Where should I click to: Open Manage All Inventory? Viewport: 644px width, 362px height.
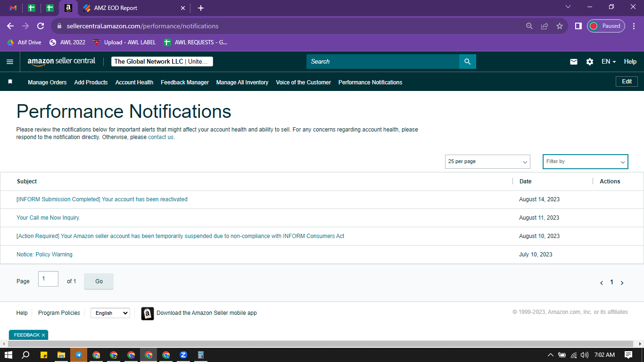[x=242, y=82]
